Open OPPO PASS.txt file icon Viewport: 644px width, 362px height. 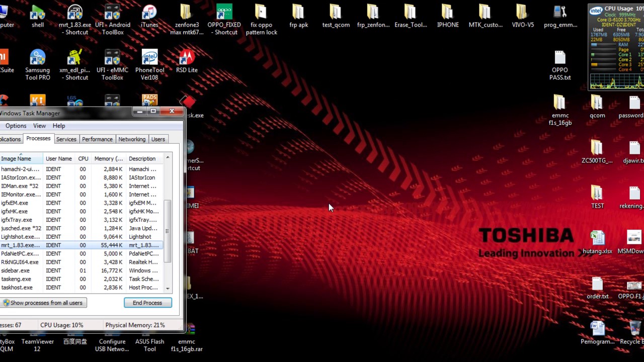tap(560, 65)
